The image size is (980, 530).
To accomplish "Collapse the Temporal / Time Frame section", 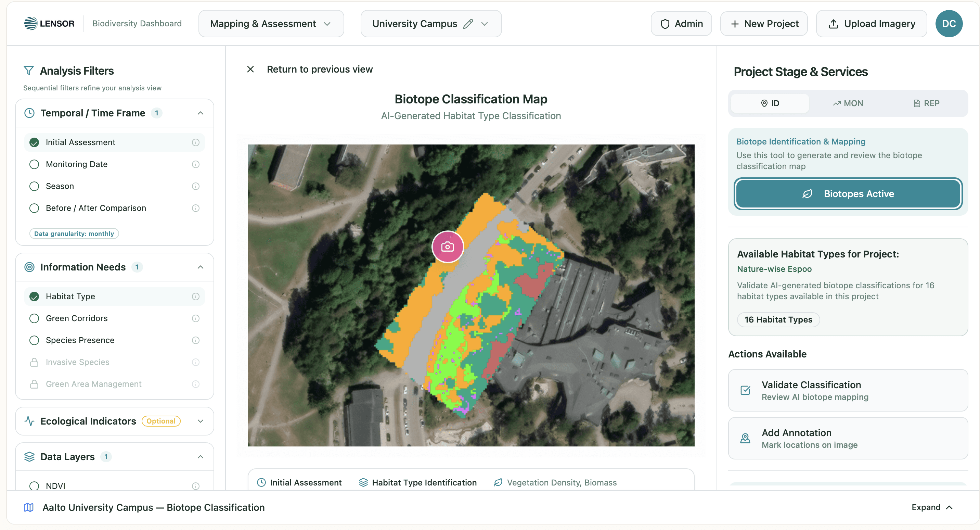I will click(x=201, y=113).
